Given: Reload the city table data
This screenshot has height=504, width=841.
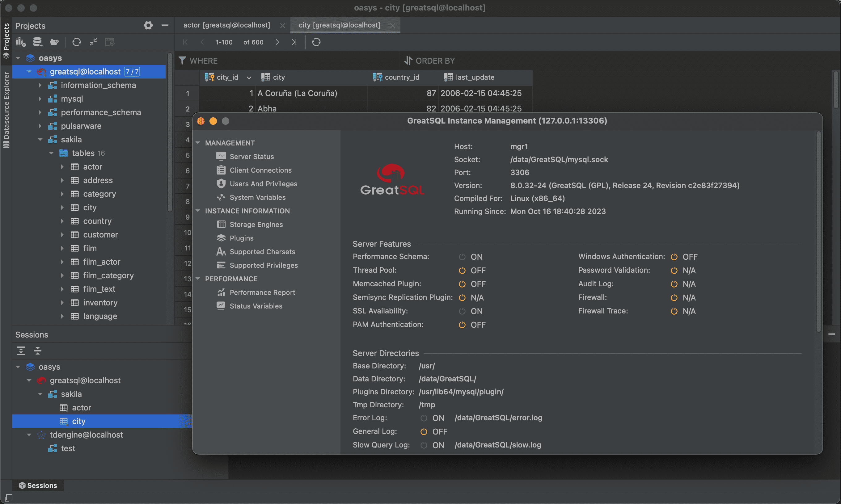Looking at the screenshot, I should click(x=316, y=42).
